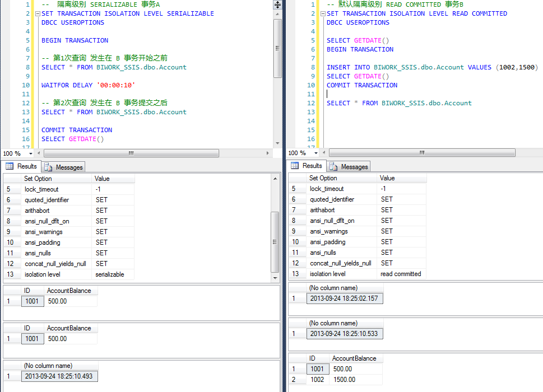Click down arrow of left results grid scrollbar
The width and height of the screenshot is (543, 392).
click(275, 277)
